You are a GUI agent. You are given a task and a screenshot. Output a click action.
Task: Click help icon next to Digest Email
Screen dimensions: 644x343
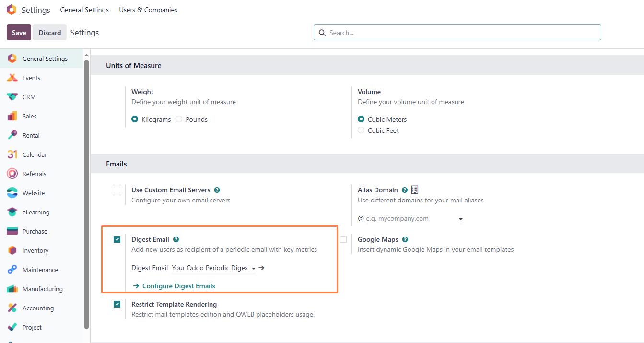(176, 239)
